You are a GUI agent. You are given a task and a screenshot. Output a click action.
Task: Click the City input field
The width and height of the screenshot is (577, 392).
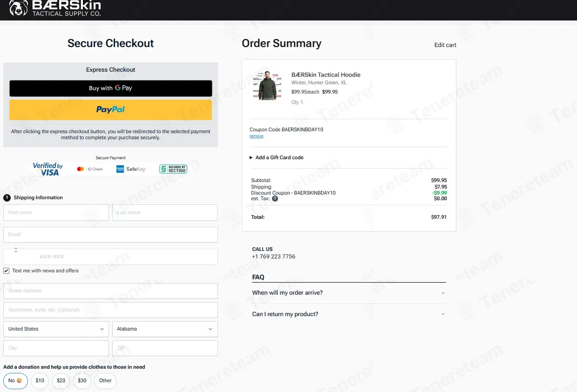point(56,348)
